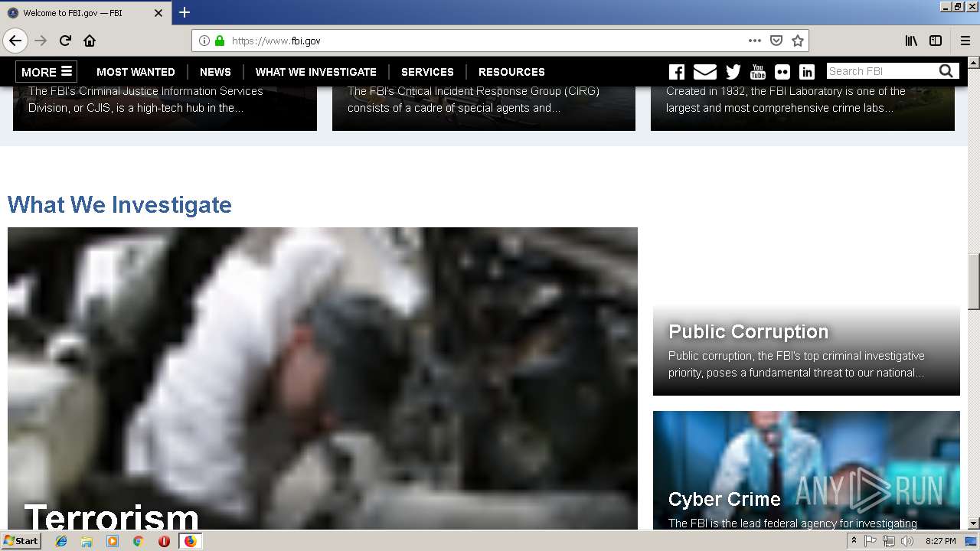
Task: Submit search with magnifier icon
Action: click(x=947, y=71)
